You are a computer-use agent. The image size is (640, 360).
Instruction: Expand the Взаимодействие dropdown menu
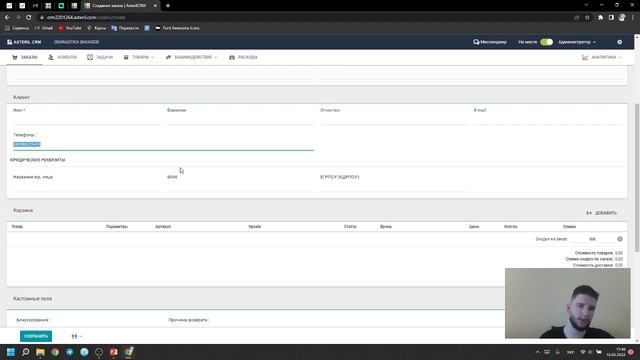[x=191, y=57]
